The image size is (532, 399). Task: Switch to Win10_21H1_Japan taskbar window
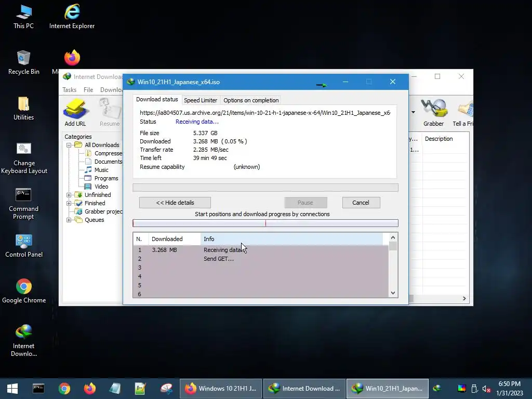388,389
